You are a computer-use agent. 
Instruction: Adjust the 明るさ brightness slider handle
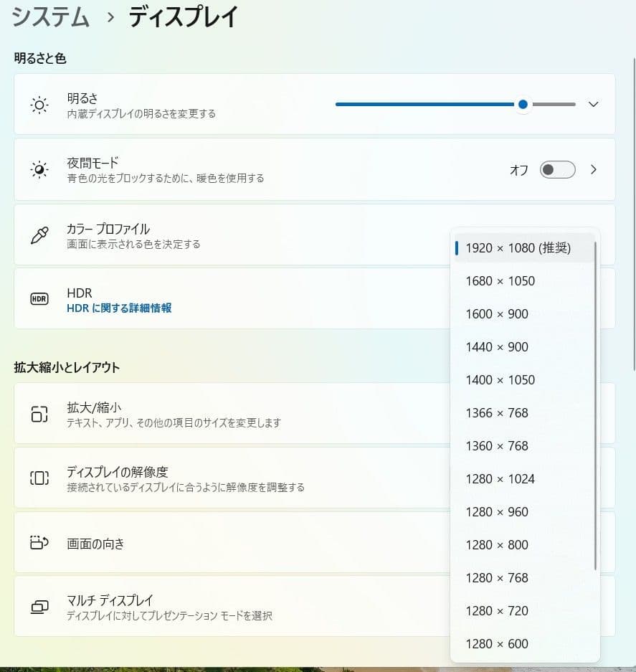[523, 104]
